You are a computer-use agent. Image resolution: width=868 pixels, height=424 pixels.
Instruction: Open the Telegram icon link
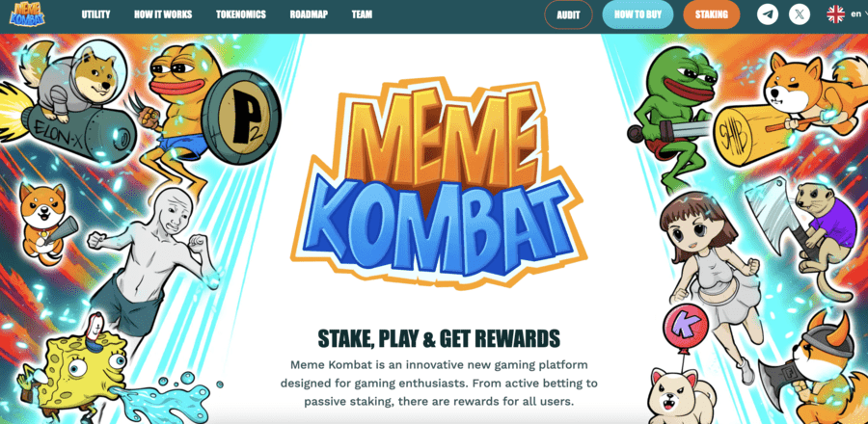pyautogui.click(x=768, y=14)
